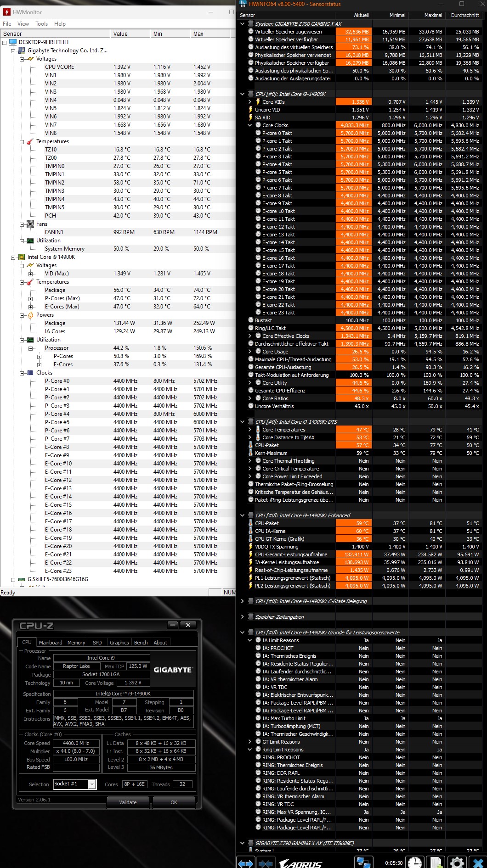487x868 pixels.
Task: Click the HWMonitor Fans fan icon
Action: [30, 224]
